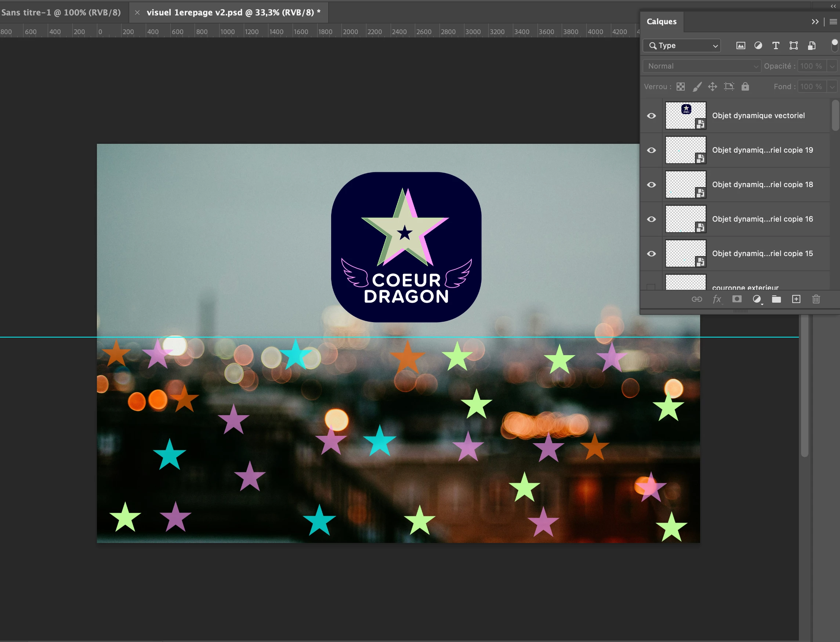The image size is (840, 642).
Task: Switch to the Sans titre-1 document tab
Action: [x=61, y=12]
